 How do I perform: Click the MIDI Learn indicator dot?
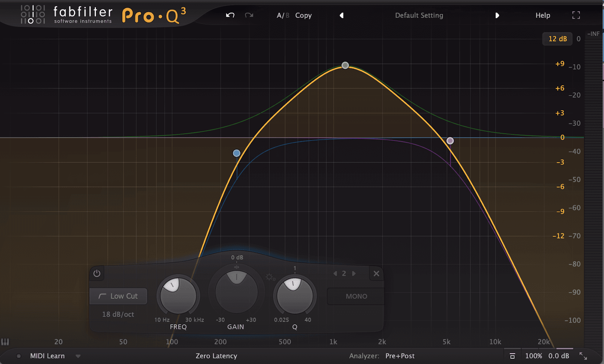pyautogui.click(x=18, y=356)
